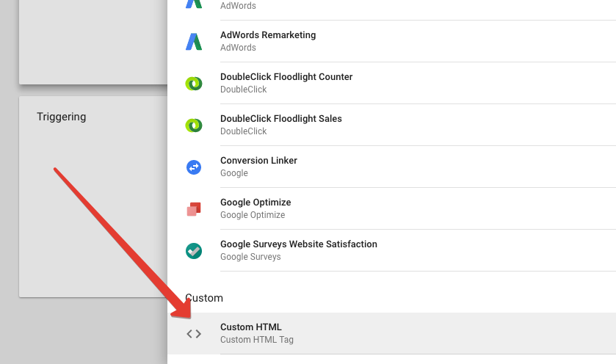Pick Google Surveys Website Satisfaction tag
The image size is (616, 364).
391,250
